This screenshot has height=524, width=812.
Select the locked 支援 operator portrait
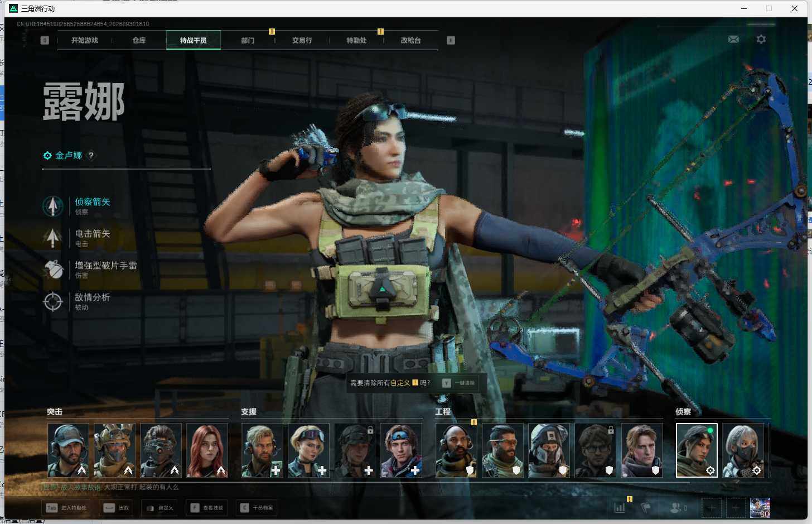pos(355,450)
